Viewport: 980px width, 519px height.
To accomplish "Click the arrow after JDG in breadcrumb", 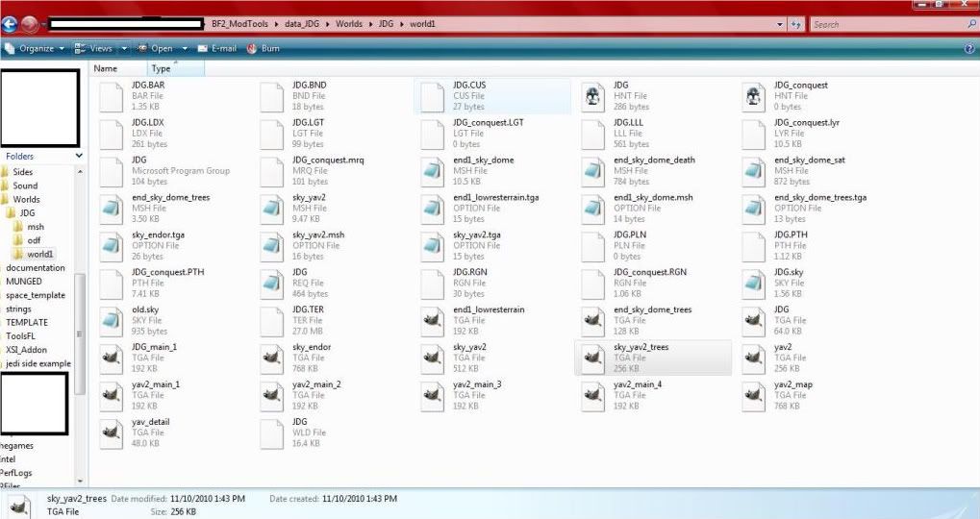I will click(x=401, y=24).
